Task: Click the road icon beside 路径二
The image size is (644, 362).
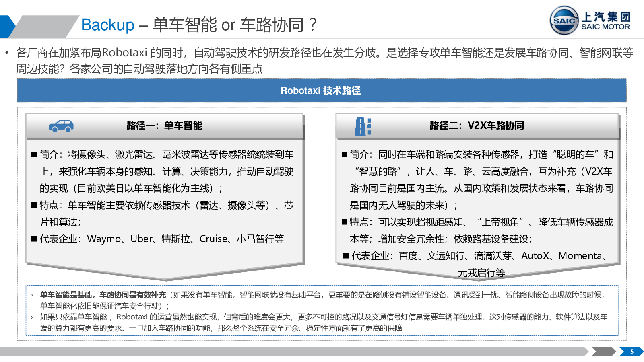Action: (x=363, y=126)
